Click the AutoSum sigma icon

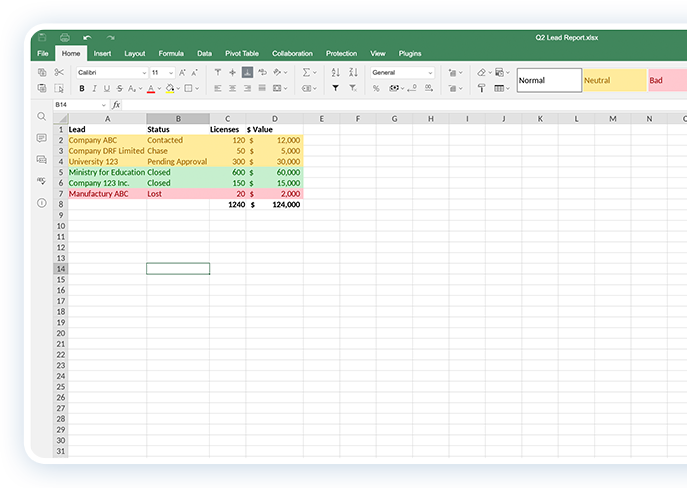click(306, 72)
